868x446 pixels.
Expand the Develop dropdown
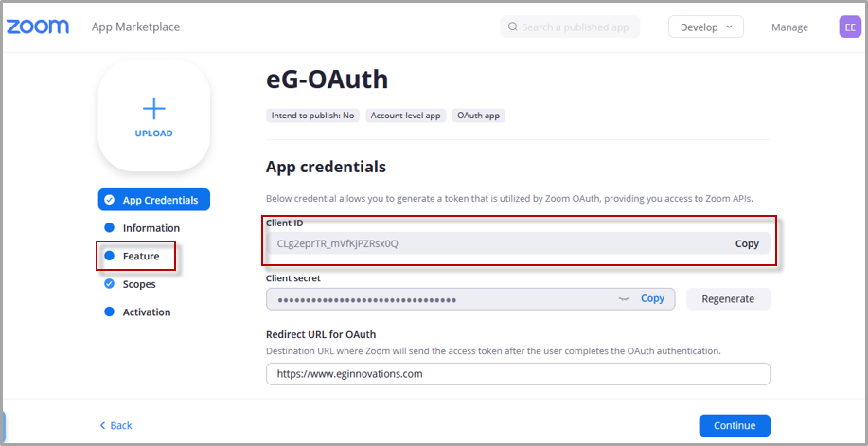pyautogui.click(x=706, y=27)
